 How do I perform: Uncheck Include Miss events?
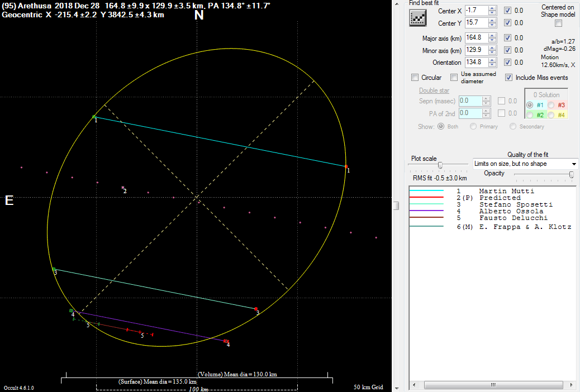tap(509, 77)
